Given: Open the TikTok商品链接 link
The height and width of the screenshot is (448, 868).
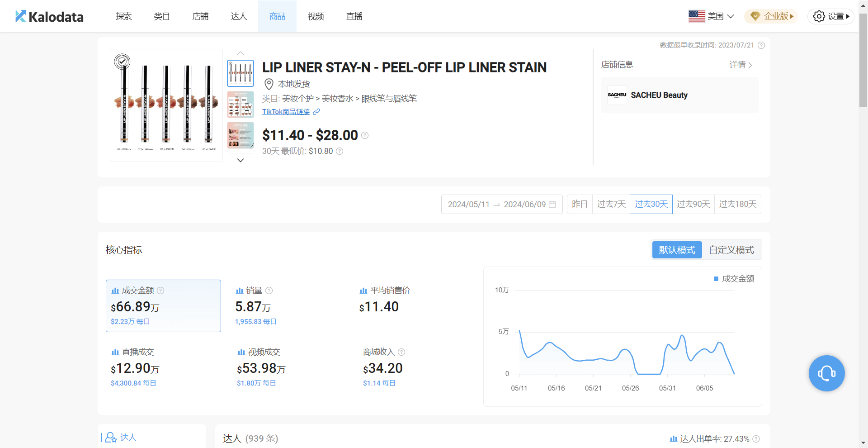Looking at the screenshot, I should [x=286, y=112].
